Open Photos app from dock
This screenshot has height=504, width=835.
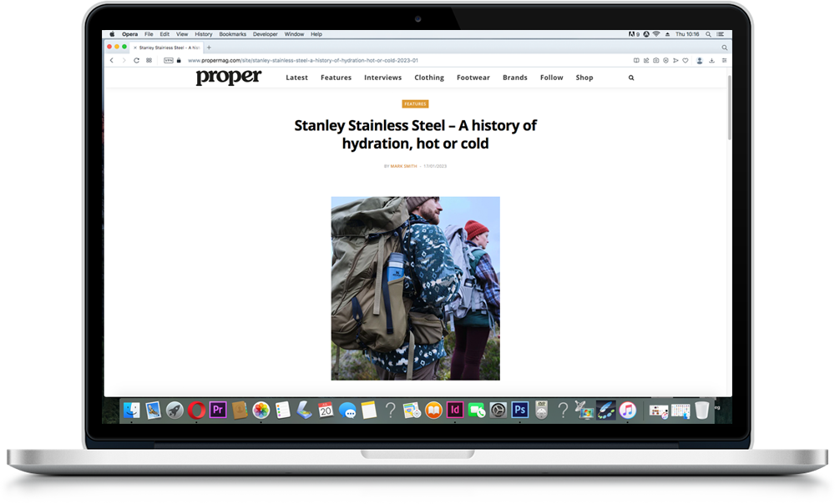261,411
